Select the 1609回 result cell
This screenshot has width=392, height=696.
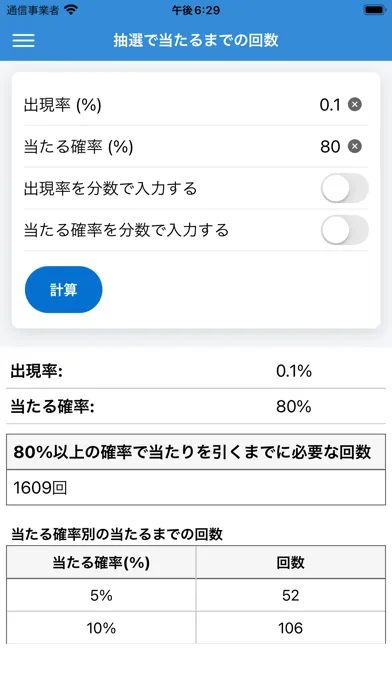(196, 487)
